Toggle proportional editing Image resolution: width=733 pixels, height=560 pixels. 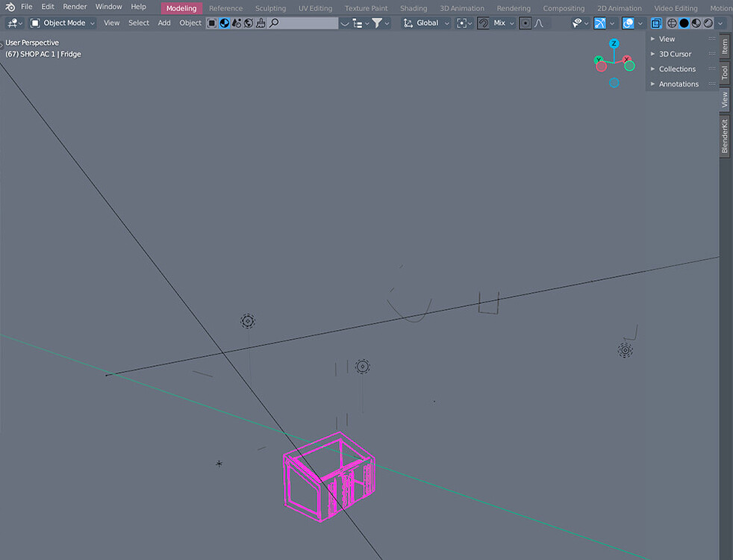point(525,23)
